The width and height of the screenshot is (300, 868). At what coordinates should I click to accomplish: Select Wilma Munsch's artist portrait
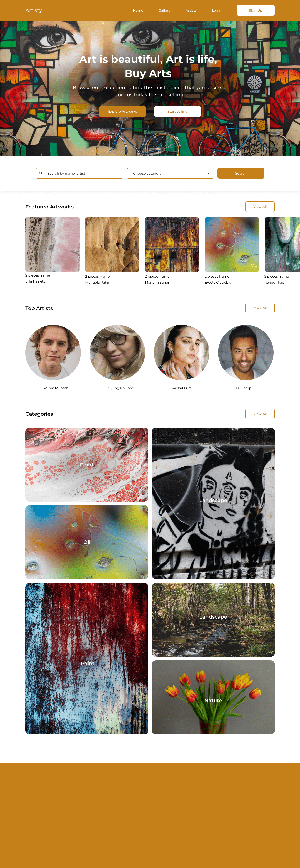click(53, 352)
